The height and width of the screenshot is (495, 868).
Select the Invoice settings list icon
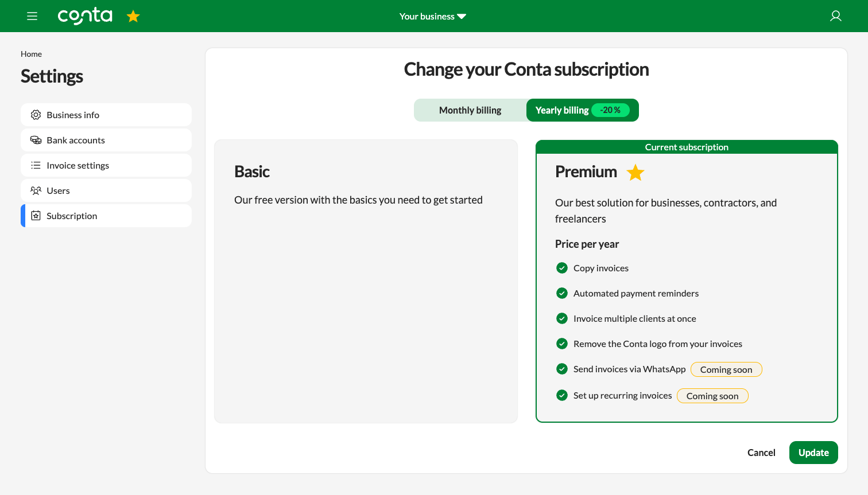coord(36,165)
